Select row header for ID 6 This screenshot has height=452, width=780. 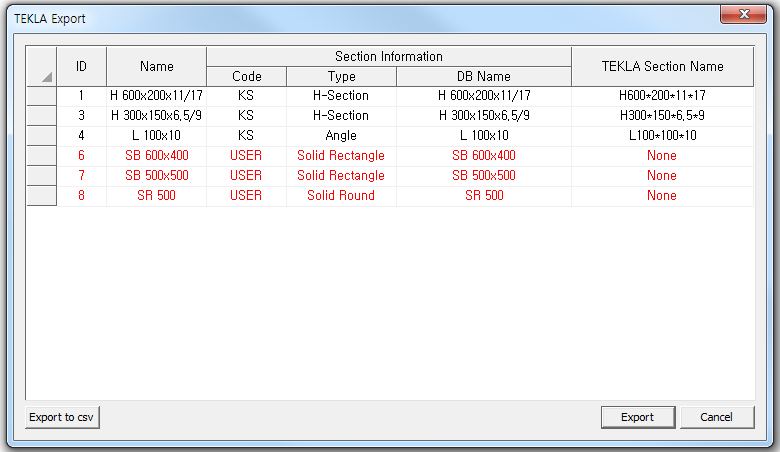(x=41, y=156)
